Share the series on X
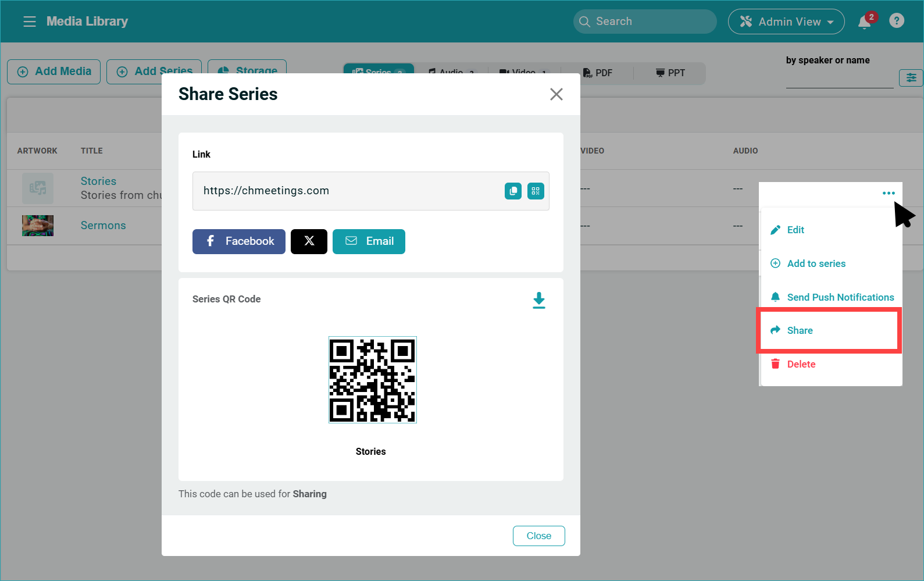This screenshot has width=924, height=581. tap(309, 241)
